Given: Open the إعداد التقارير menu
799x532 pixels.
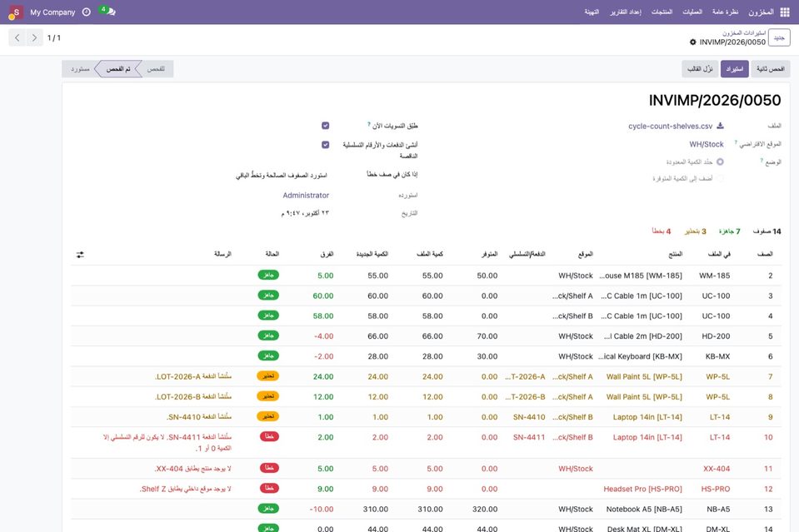Looking at the screenshot, I should tap(625, 12).
